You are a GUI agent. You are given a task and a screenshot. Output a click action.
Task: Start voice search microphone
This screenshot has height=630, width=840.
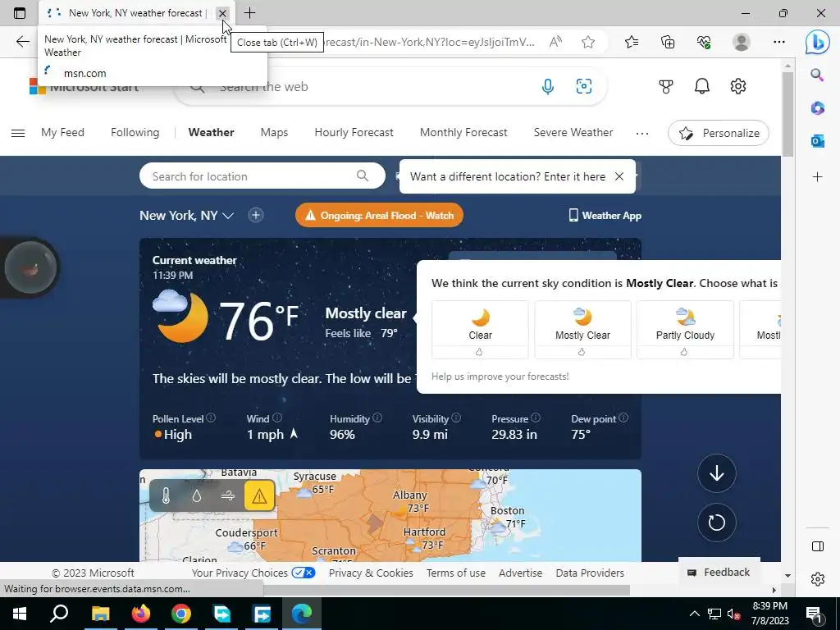point(547,86)
